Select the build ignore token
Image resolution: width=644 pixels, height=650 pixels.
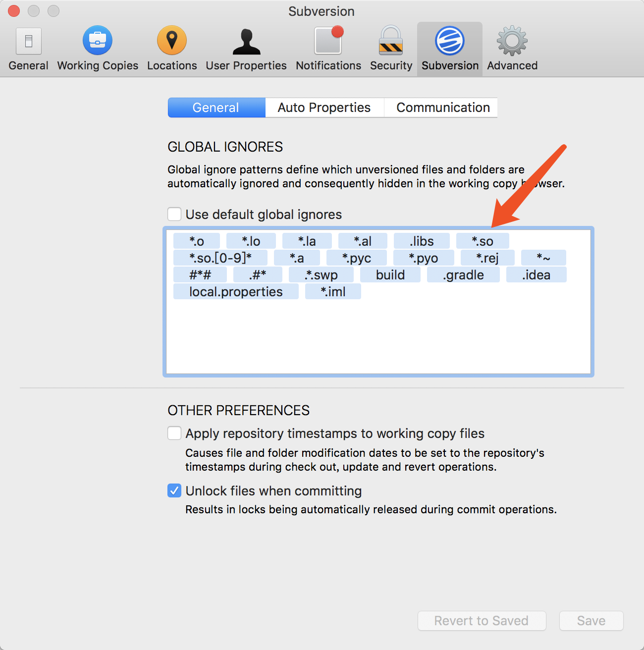point(390,274)
